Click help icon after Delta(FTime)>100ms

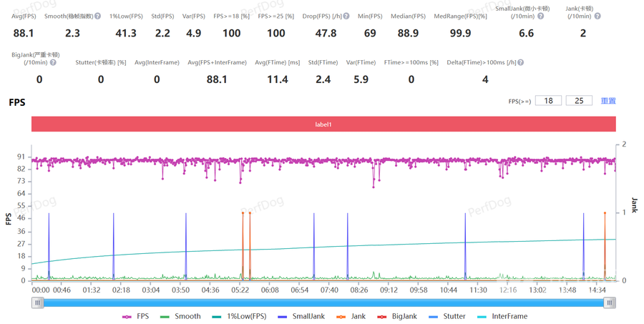tap(521, 63)
